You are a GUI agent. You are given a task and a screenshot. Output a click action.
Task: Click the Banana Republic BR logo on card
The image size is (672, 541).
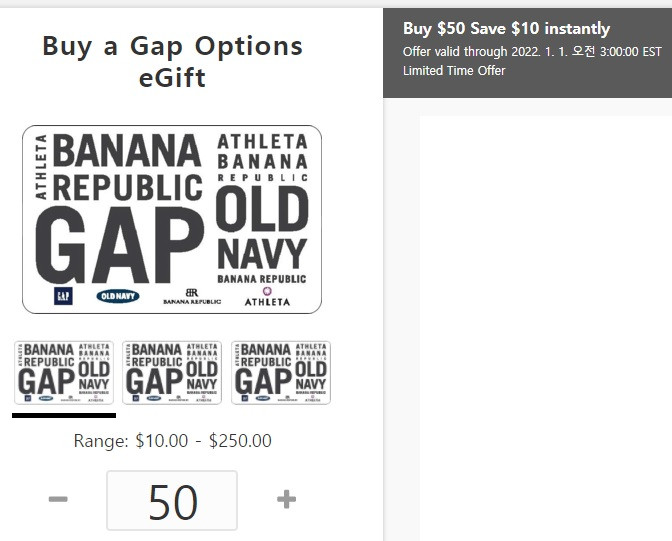192,296
